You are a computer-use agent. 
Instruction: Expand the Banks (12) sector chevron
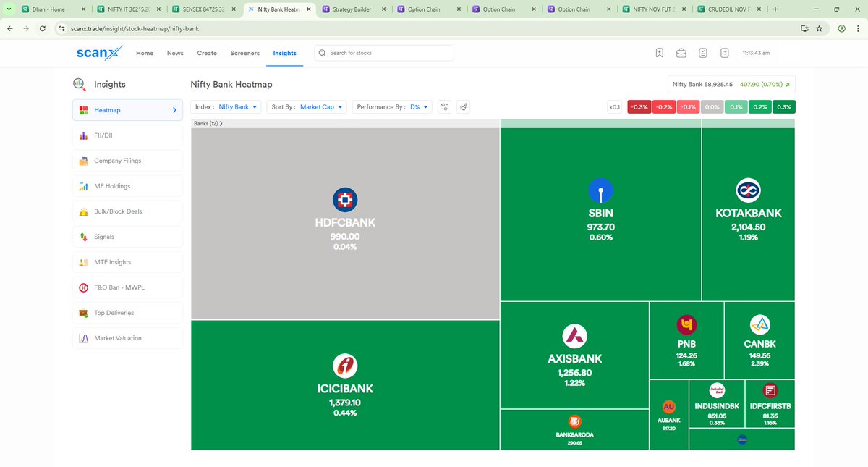pos(221,124)
